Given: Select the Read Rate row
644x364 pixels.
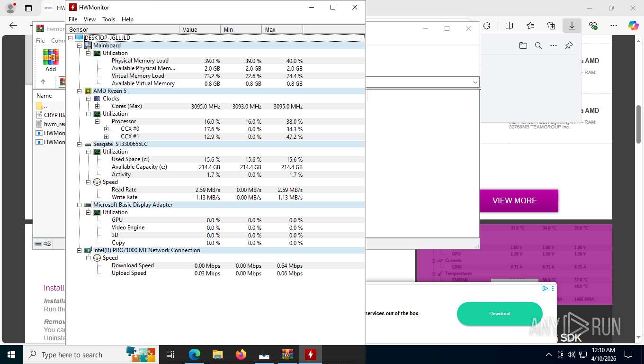Looking at the screenshot, I should [215, 190].
